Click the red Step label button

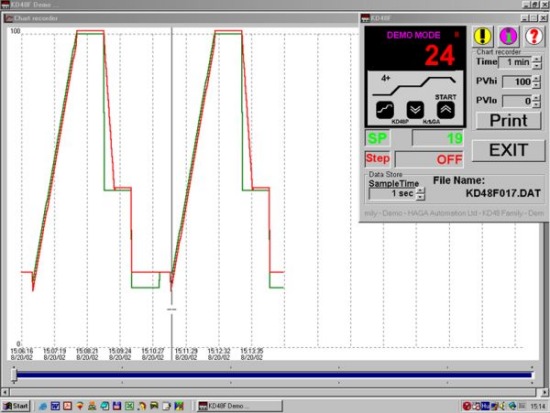pos(377,159)
